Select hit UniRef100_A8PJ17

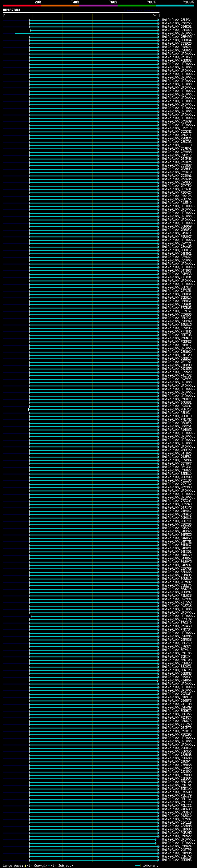coord(176,409)
